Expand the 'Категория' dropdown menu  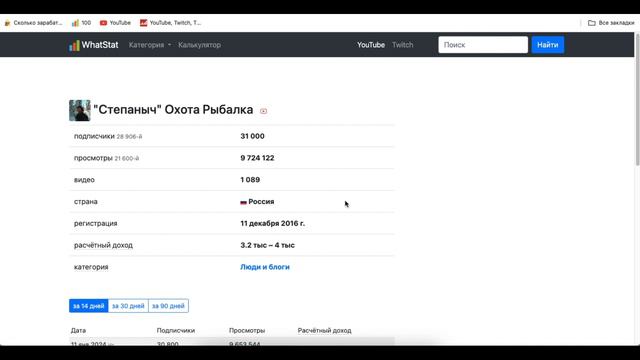click(x=150, y=45)
